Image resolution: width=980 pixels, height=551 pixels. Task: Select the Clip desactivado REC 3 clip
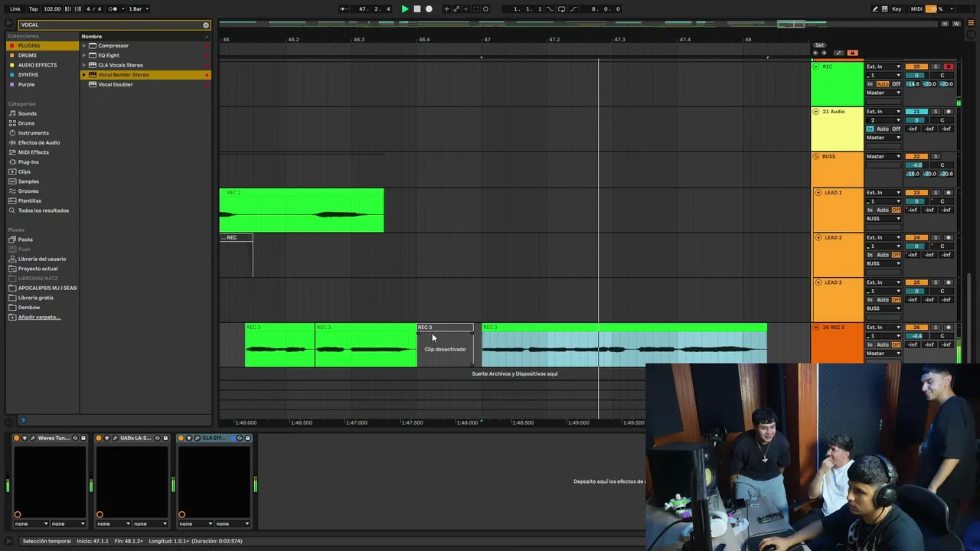(x=445, y=344)
